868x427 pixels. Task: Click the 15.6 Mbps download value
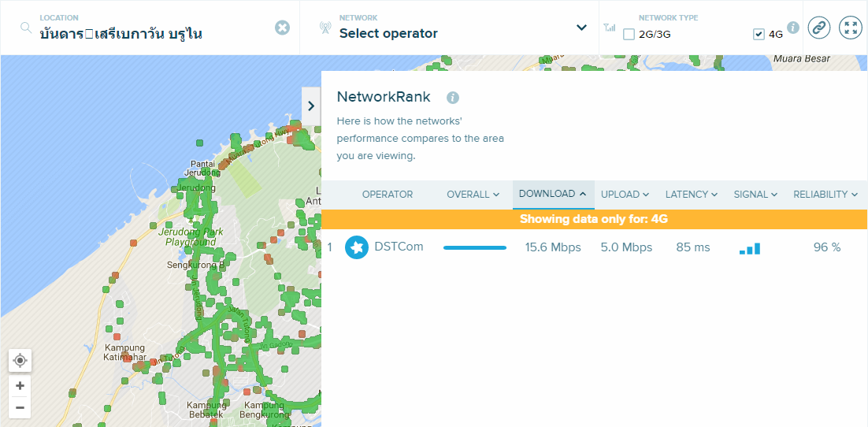(553, 247)
